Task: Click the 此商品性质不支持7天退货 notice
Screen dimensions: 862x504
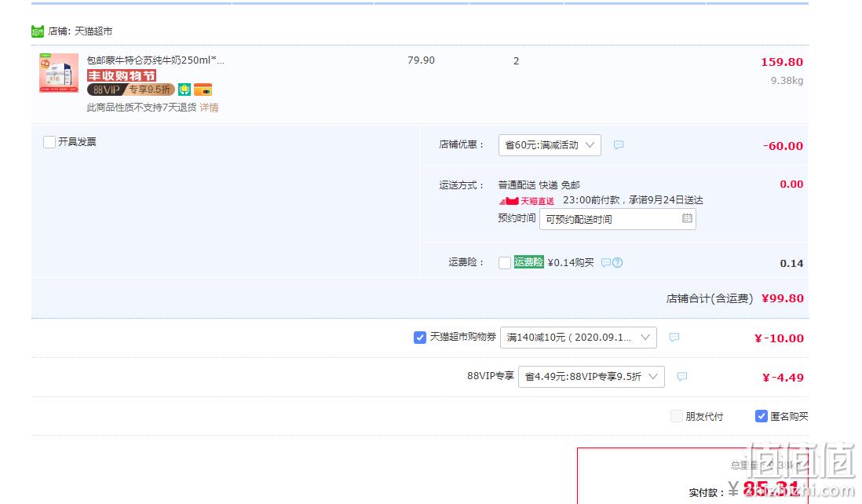Action: point(141,108)
